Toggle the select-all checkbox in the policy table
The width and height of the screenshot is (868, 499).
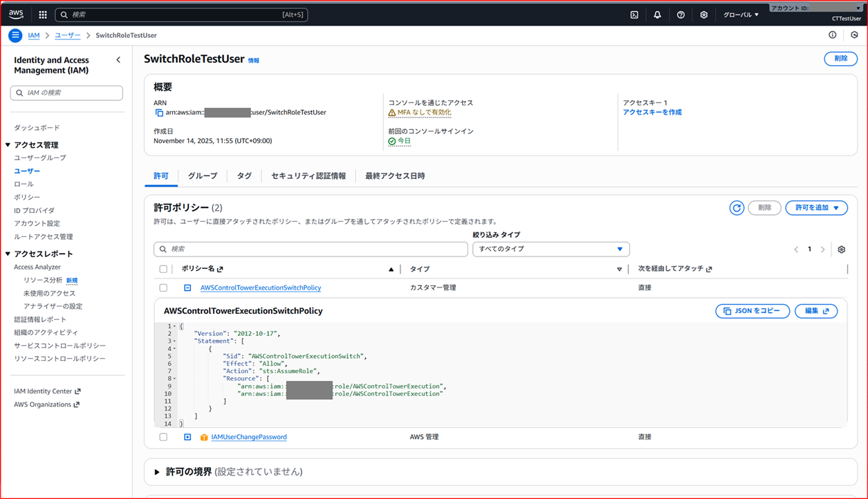[x=163, y=268]
